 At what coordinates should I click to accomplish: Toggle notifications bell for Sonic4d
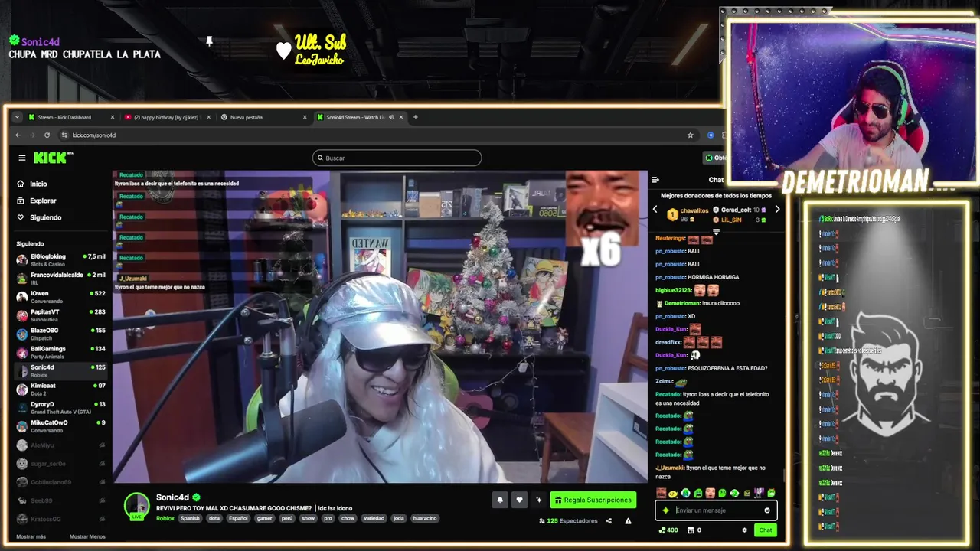coord(500,500)
